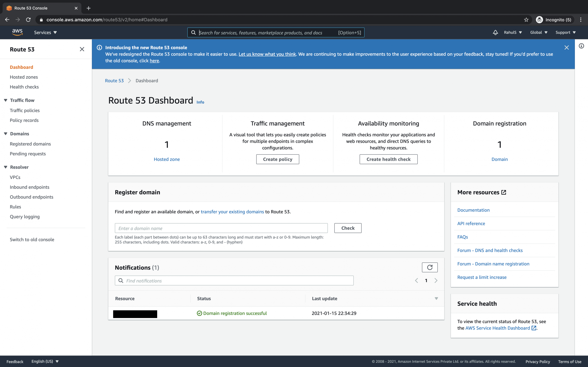
Task: Collapse the Traffic flow section
Action: click(x=5, y=100)
